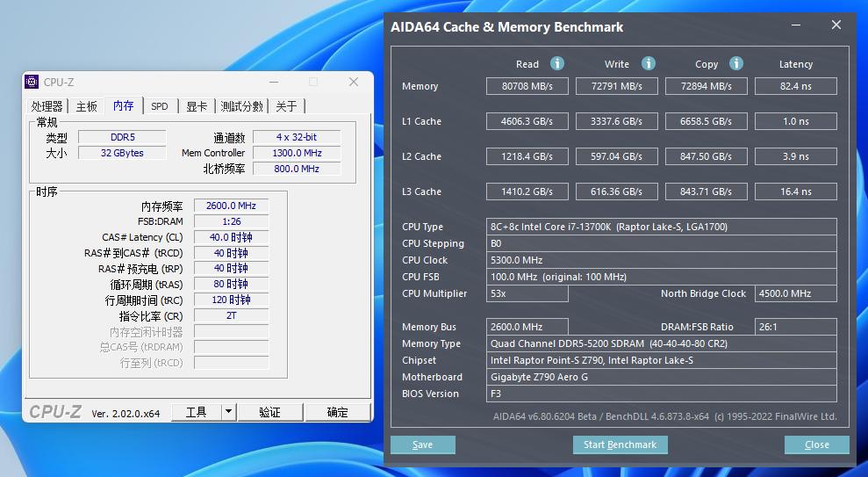The width and height of the screenshot is (868, 477).
Task: Click the Memory Copy value 72894 MB/s
Action: point(707,86)
